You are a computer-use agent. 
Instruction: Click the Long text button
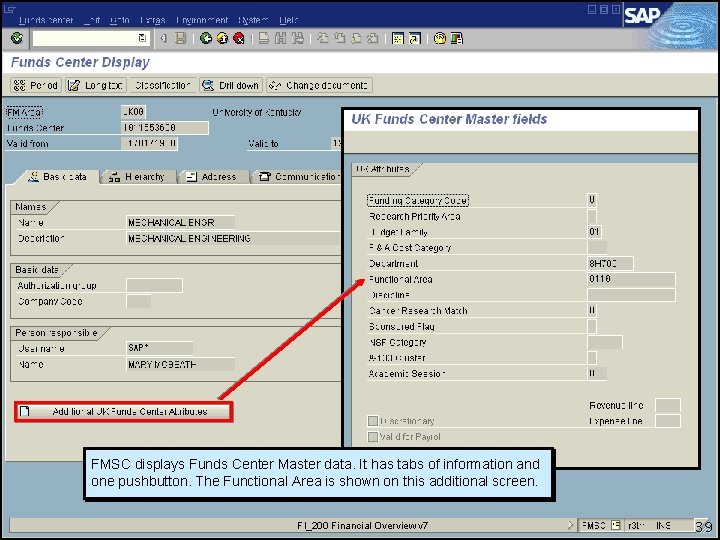point(96,85)
